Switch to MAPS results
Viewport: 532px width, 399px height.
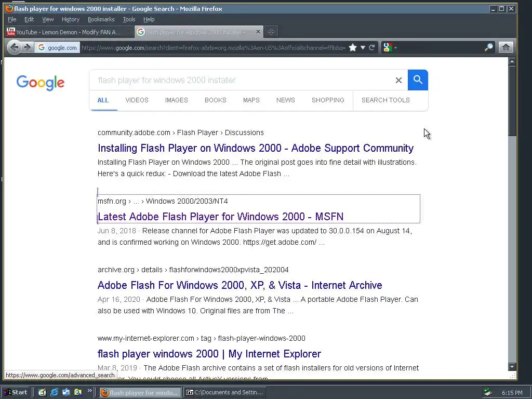pyautogui.click(x=251, y=100)
